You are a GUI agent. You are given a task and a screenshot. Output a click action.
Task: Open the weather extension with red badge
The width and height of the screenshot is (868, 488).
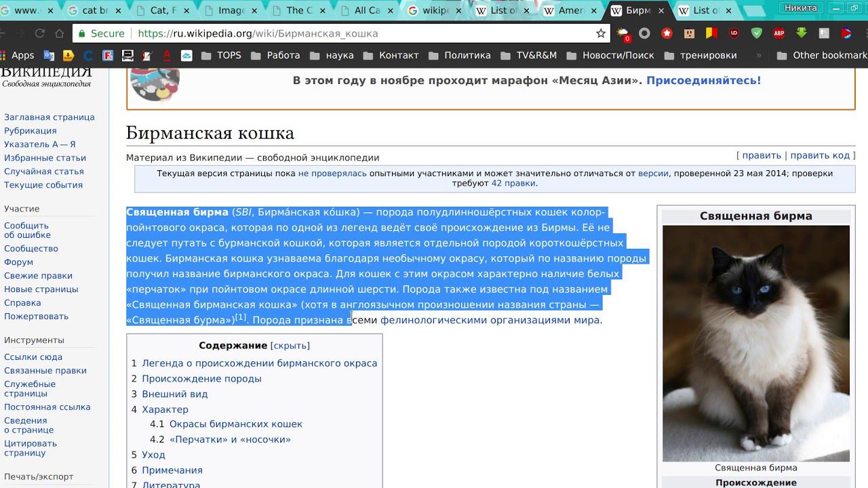click(x=623, y=34)
